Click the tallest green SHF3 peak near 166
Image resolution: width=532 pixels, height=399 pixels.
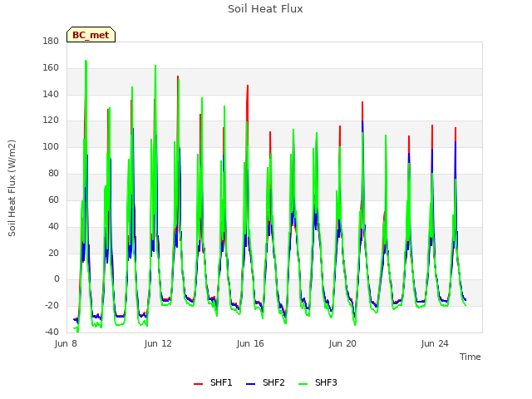[x=86, y=61]
